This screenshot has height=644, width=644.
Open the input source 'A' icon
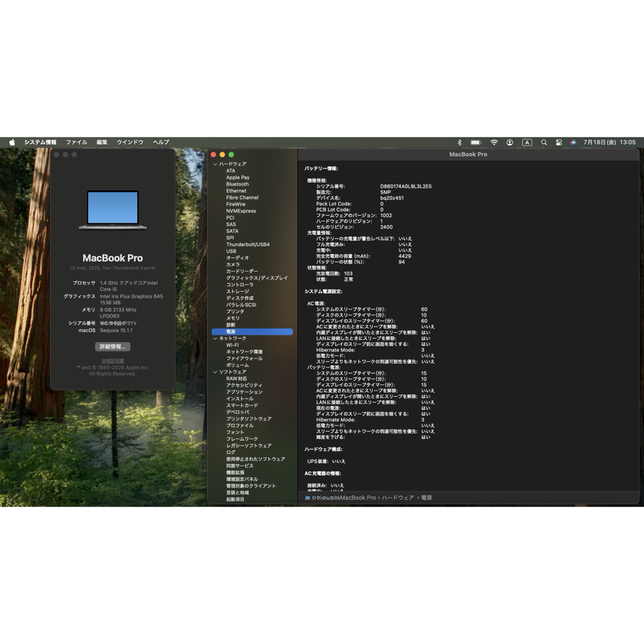tap(527, 143)
